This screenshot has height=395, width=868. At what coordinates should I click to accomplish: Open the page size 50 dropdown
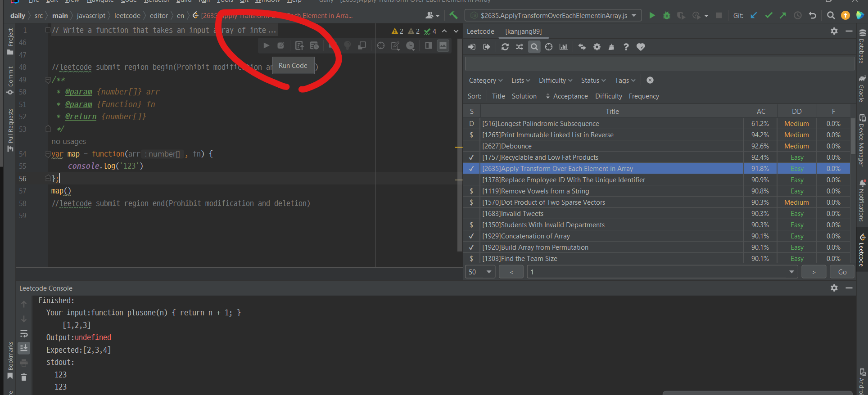click(480, 272)
